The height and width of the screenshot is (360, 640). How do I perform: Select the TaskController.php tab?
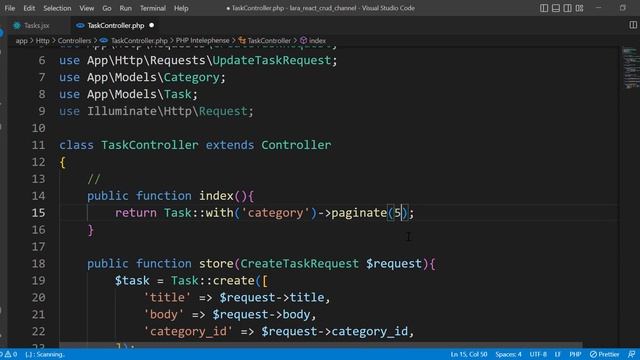(116, 25)
